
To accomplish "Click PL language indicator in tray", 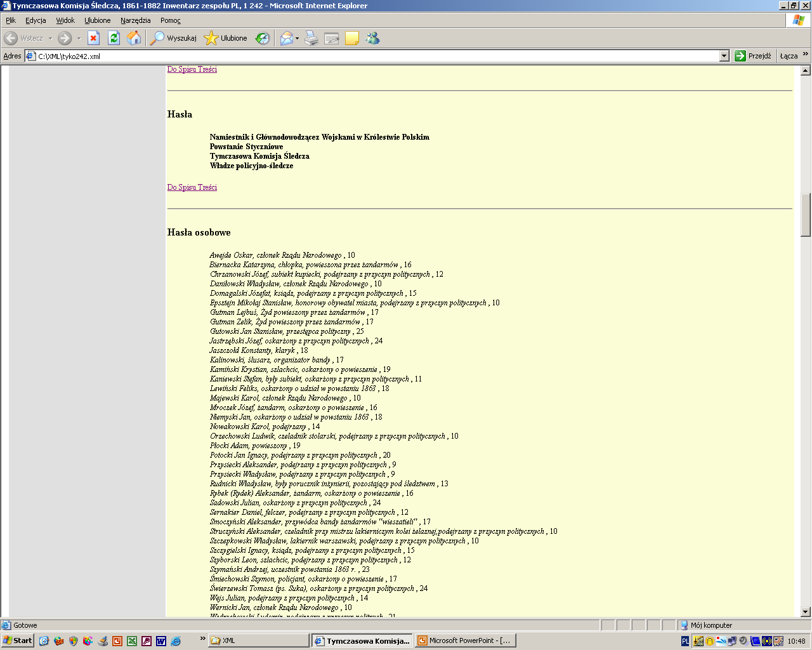I will (685, 641).
